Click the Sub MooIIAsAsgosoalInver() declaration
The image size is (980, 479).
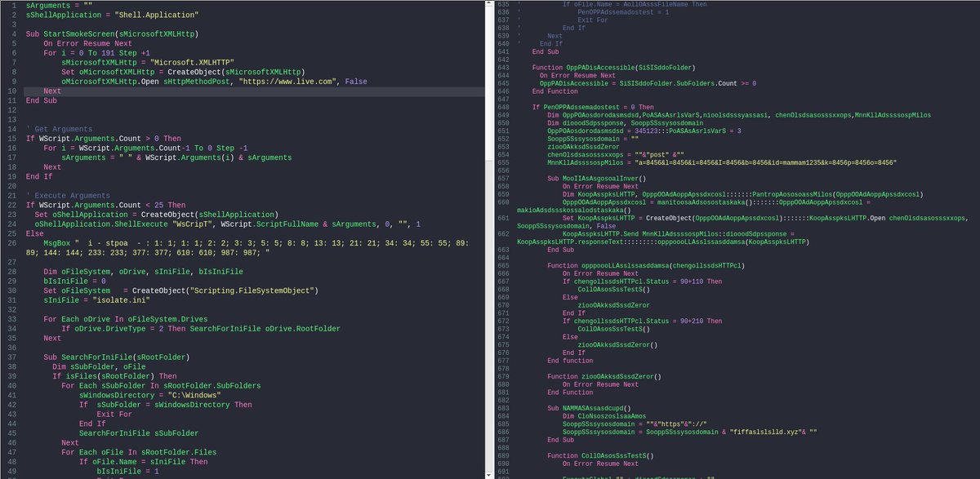click(596, 179)
